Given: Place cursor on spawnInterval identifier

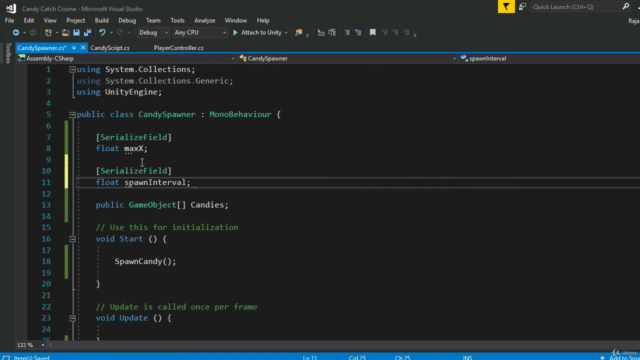Looking at the screenshot, I should (x=155, y=182).
